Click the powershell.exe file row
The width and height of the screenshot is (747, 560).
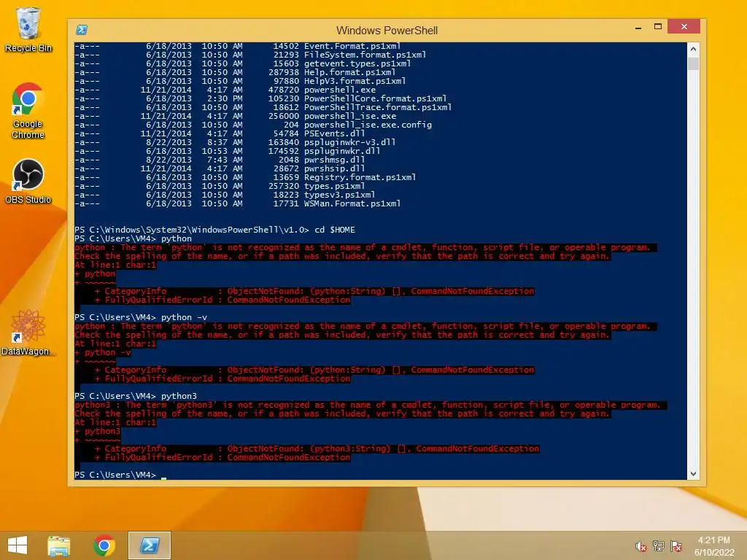click(225, 90)
